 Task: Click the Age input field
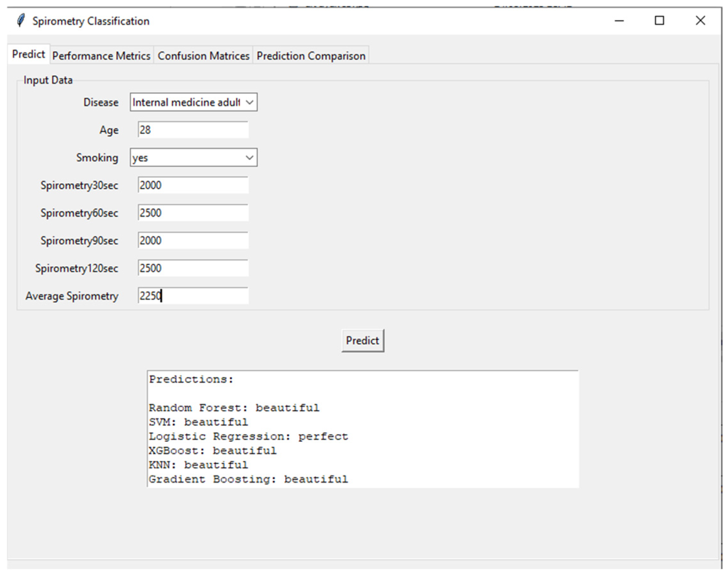point(193,130)
